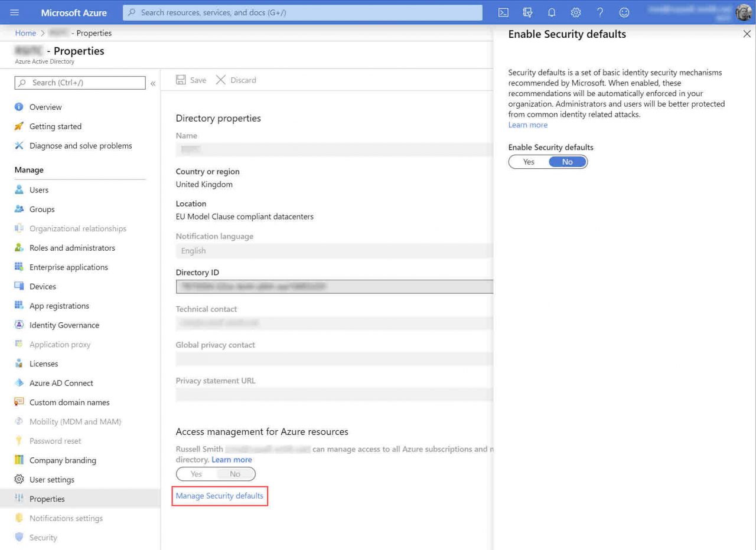Open portal settings gear icon
Screen dimensions: 756x550
(x=576, y=12)
